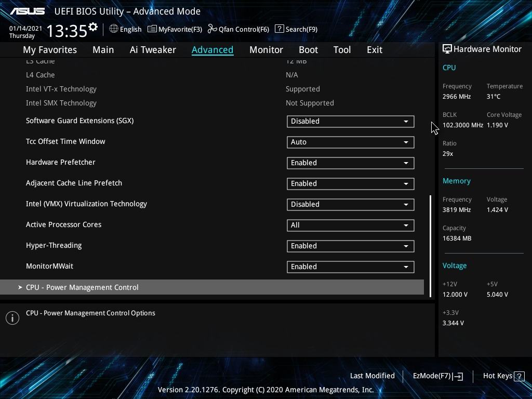Click the vertical scrollbar of settings list

(430, 246)
